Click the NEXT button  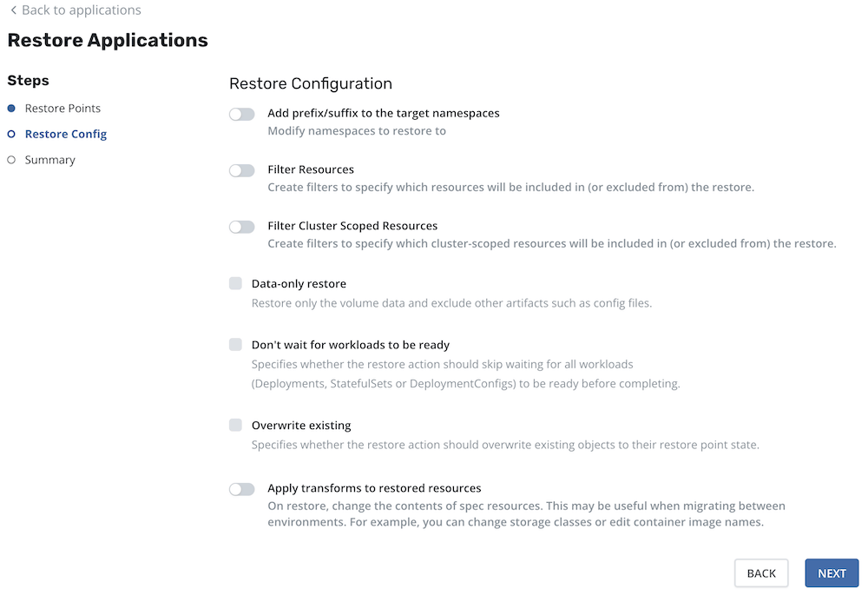832,573
